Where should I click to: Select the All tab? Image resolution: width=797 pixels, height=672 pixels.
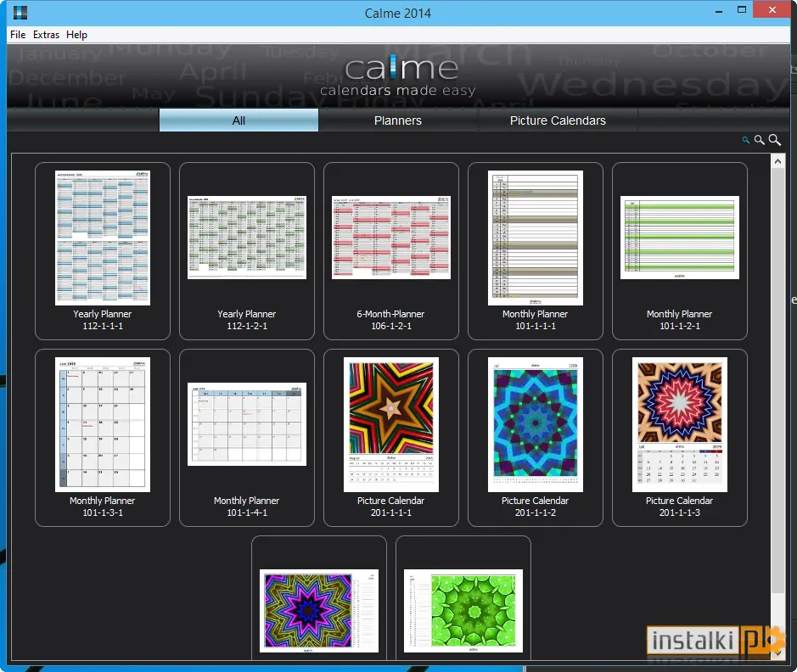click(x=239, y=120)
